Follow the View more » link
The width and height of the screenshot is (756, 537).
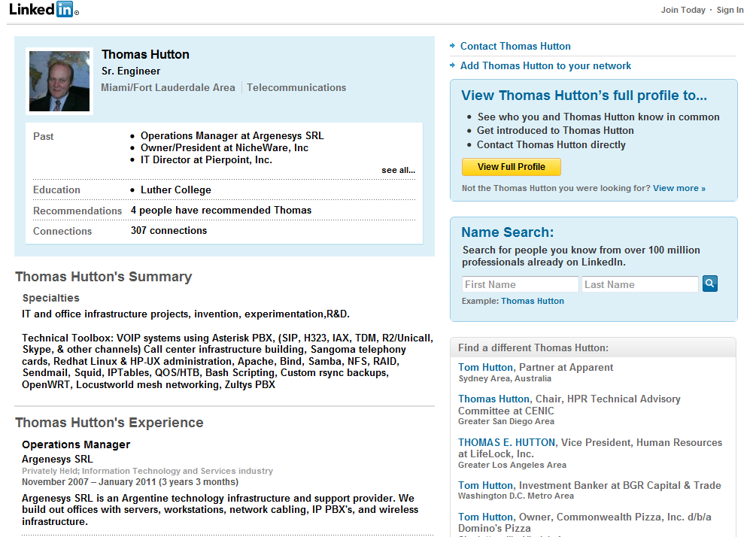coord(679,188)
